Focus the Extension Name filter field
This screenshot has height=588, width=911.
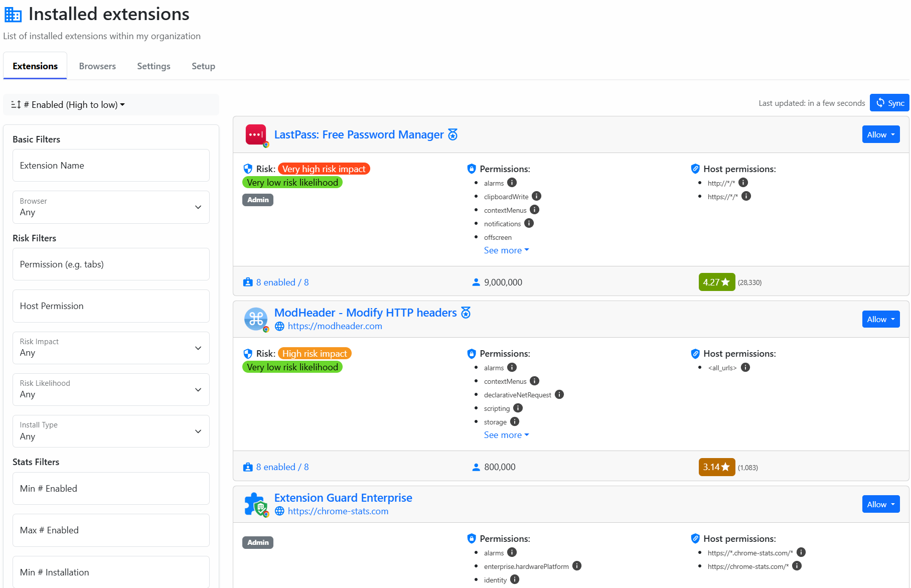111,166
